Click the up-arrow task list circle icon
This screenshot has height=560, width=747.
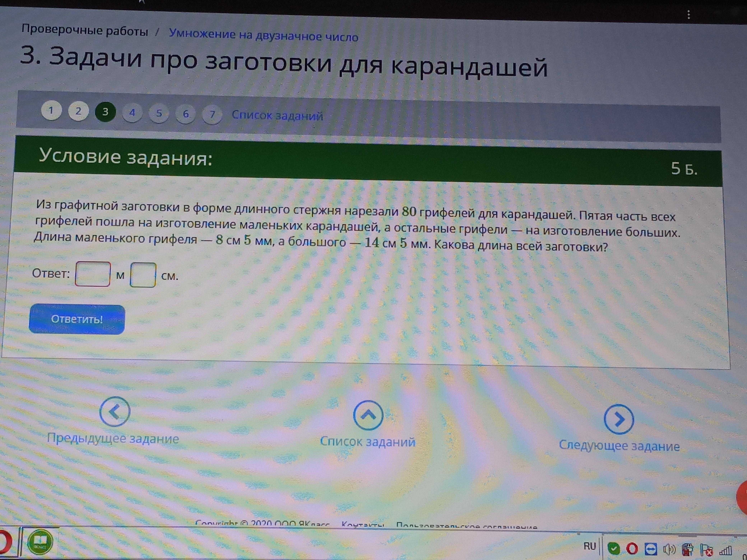coord(368,415)
